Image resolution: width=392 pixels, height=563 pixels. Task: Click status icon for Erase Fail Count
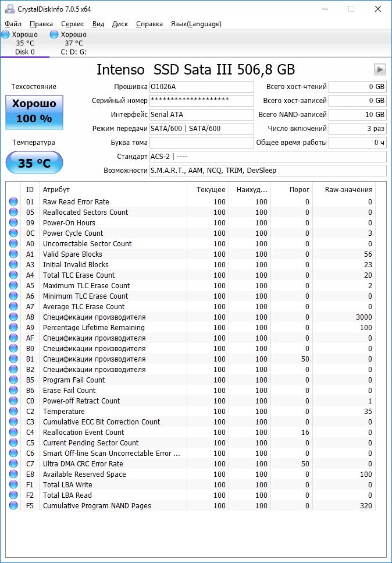point(13,390)
